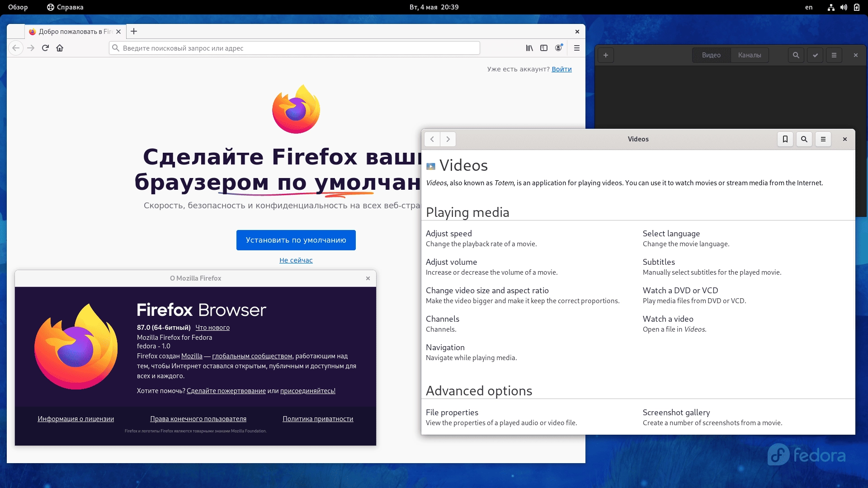Go forward in Help viewer

pyautogui.click(x=448, y=139)
